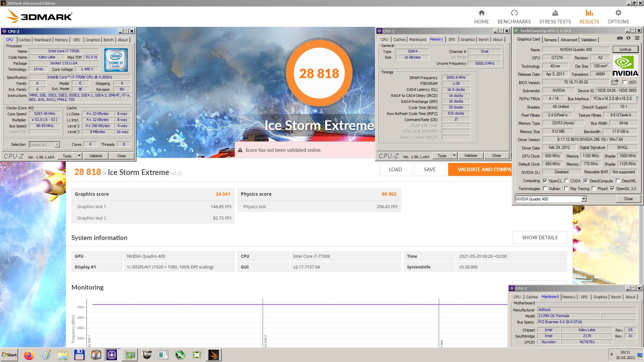Viewport: 644px width, 362px height.
Task: Toggle the DirectCompute checkbox
Action: coord(586,181)
